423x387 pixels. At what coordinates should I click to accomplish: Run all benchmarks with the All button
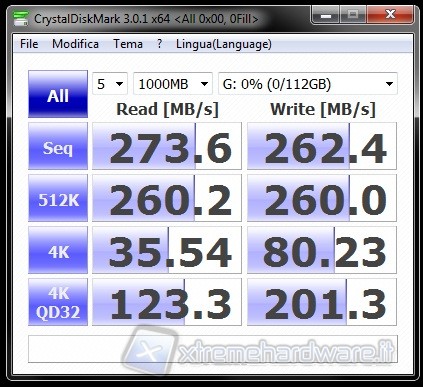(x=58, y=94)
